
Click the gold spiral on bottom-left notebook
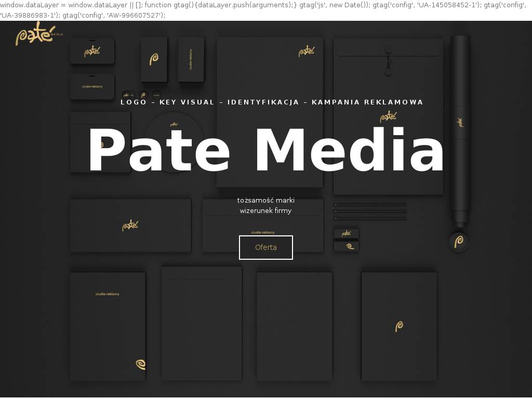[140, 364]
